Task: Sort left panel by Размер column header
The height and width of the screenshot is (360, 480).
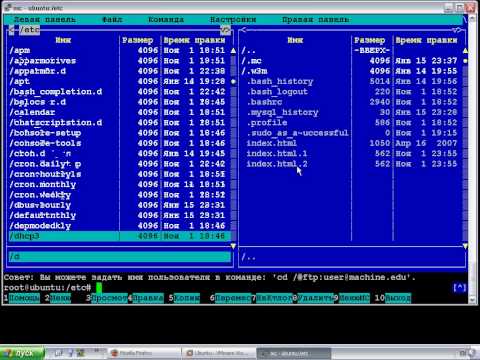Action: point(138,40)
